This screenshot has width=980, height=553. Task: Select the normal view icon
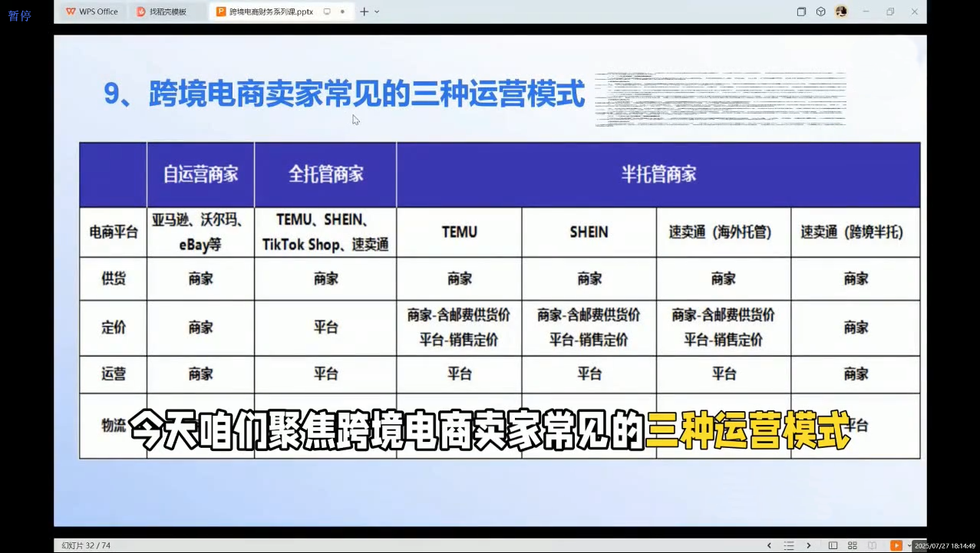pos(833,545)
